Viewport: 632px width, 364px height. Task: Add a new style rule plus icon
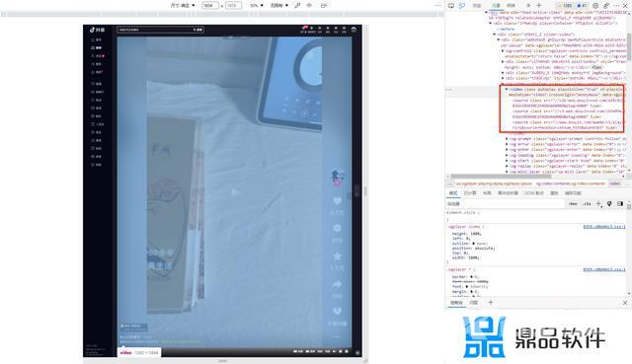tap(598, 204)
